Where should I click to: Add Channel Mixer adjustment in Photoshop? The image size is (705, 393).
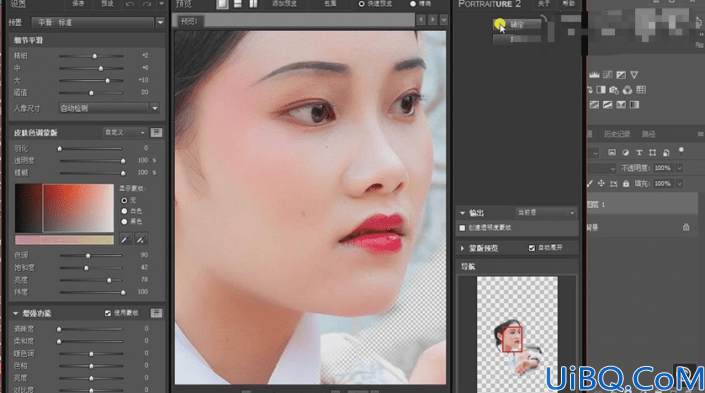(x=628, y=90)
